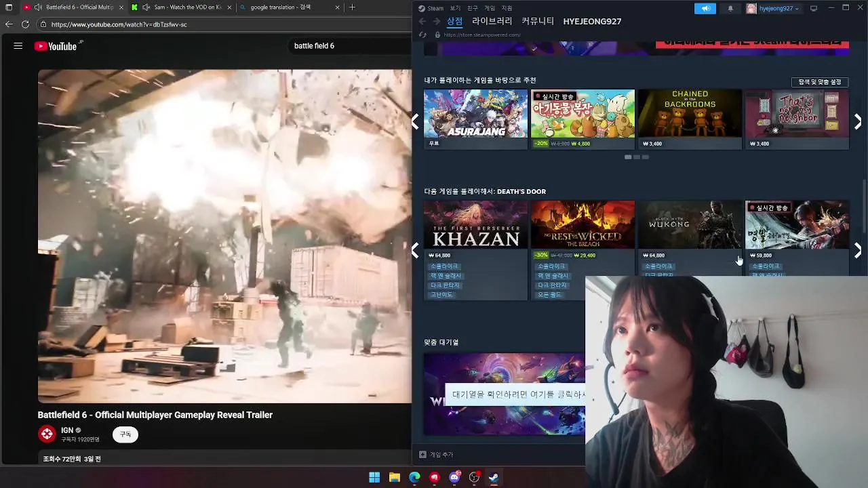Select the first carousel page dot
868x488 pixels.
tap(628, 157)
